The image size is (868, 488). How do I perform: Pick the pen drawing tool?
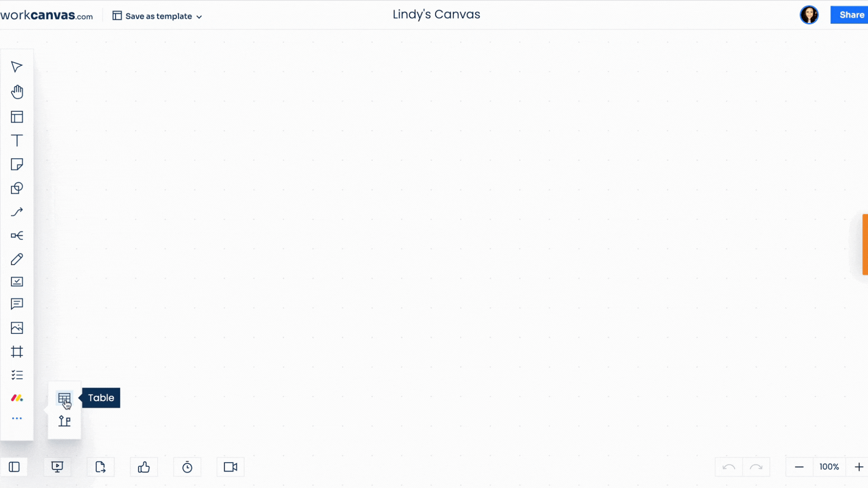point(17,259)
